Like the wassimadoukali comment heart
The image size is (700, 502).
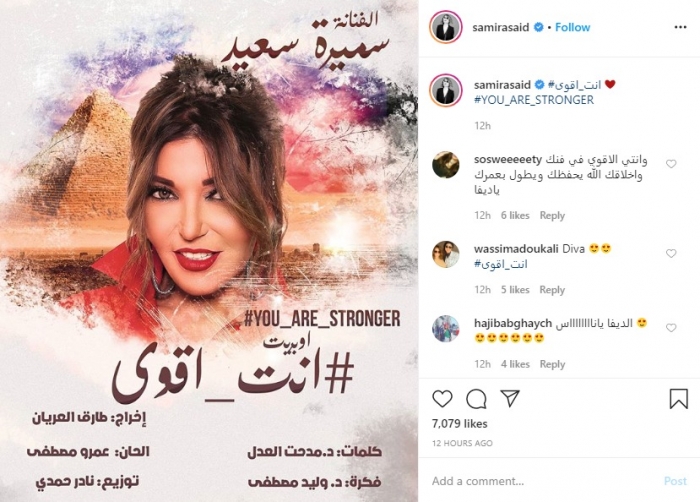tap(671, 253)
